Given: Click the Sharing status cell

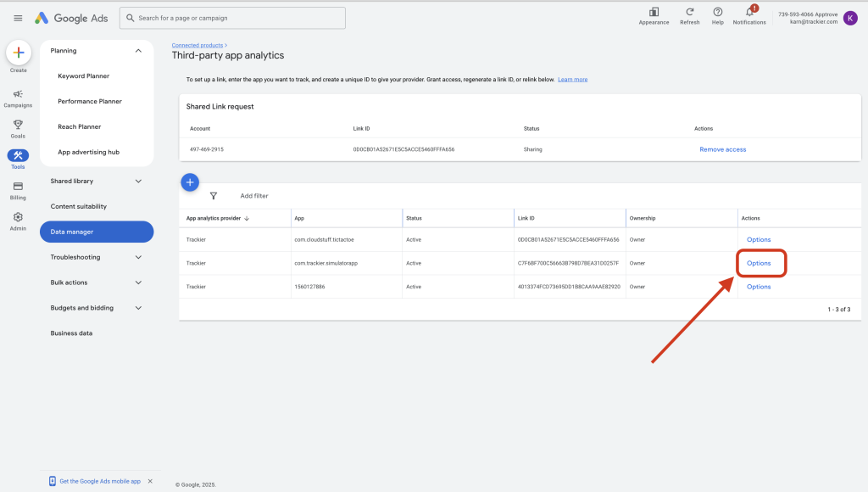Looking at the screenshot, I should [532, 149].
